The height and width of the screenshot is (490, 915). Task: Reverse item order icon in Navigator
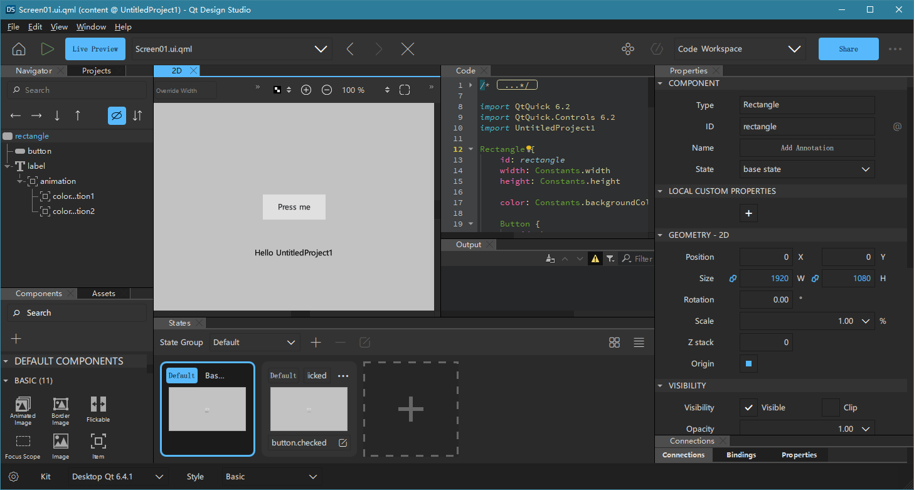[x=137, y=116]
